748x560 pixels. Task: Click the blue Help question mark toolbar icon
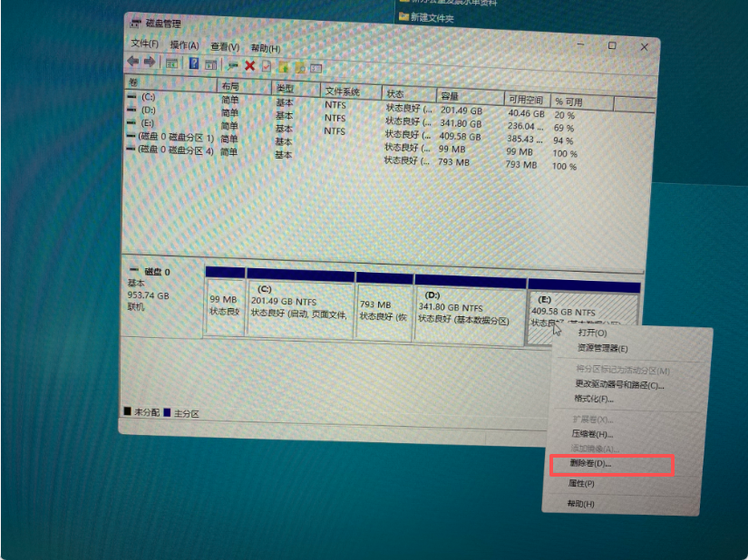[194, 63]
